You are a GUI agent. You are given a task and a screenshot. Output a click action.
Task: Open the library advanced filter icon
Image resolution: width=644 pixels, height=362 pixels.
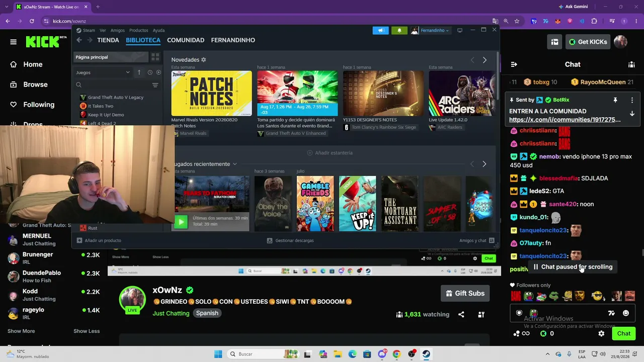pos(155,85)
